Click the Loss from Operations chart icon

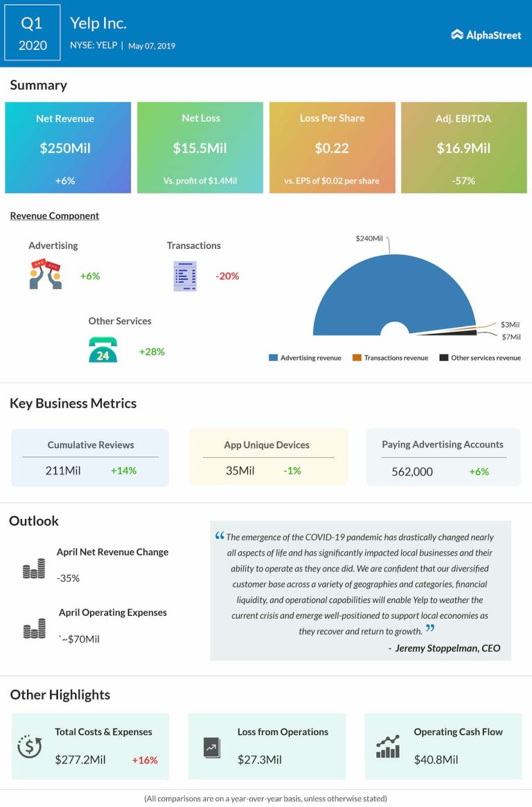pyautogui.click(x=212, y=747)
